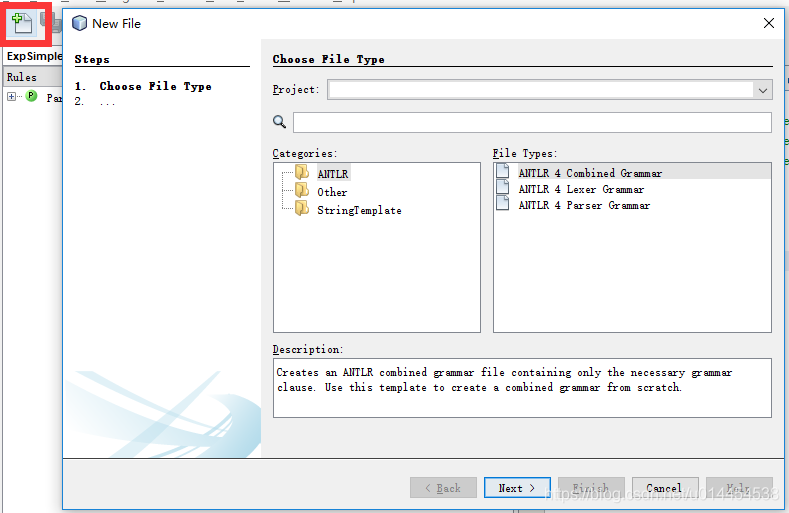Viewport: 789px width, 513px height.
Task: Open the Project dropdown
Action: click(549, 90)
